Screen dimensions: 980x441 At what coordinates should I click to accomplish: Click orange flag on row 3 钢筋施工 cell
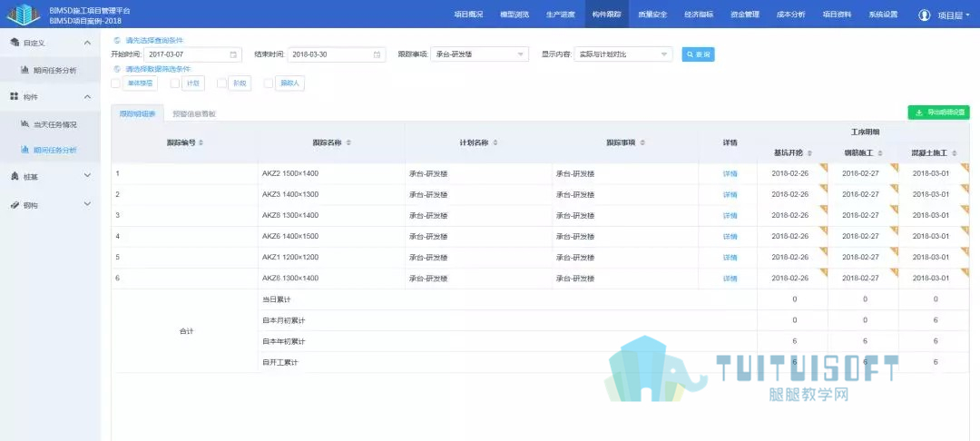(894, 210)
